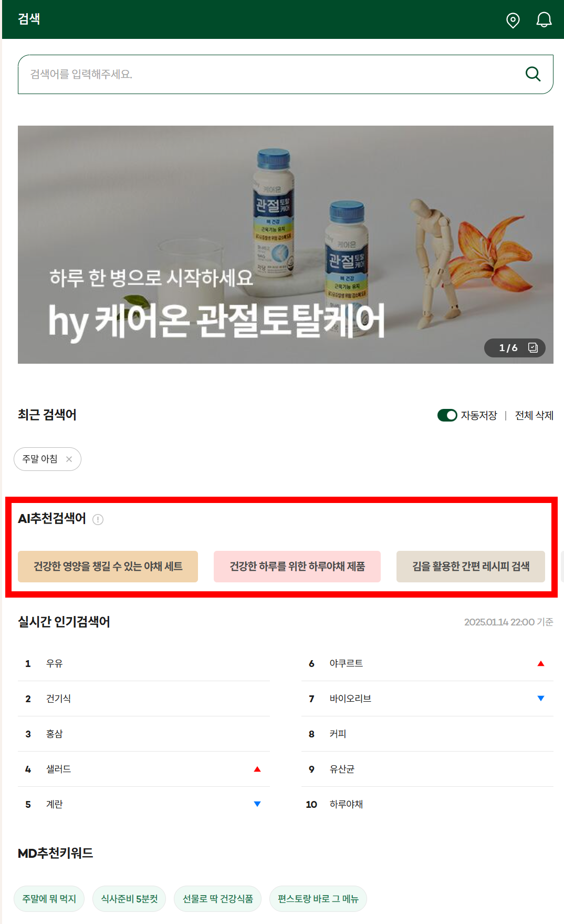Select AI suggestion '건강한 영양을 챙길 수 있는 야채 세트'

(108, 567)
